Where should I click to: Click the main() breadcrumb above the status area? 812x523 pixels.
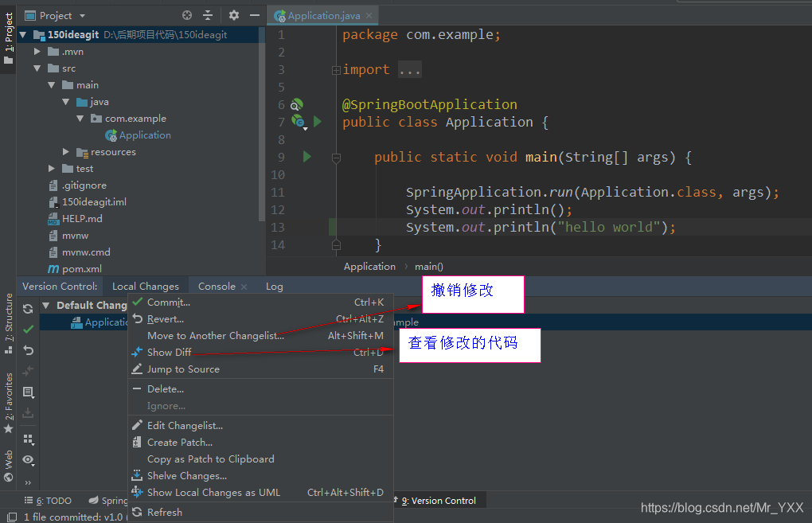coord(428,266)
